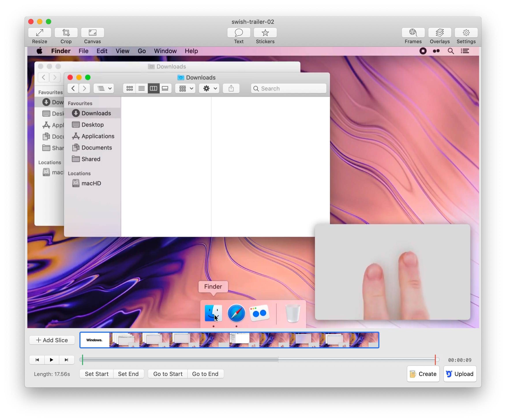Click the Upload button
This screenshot has width=506, height=420.
click(460, 374)
